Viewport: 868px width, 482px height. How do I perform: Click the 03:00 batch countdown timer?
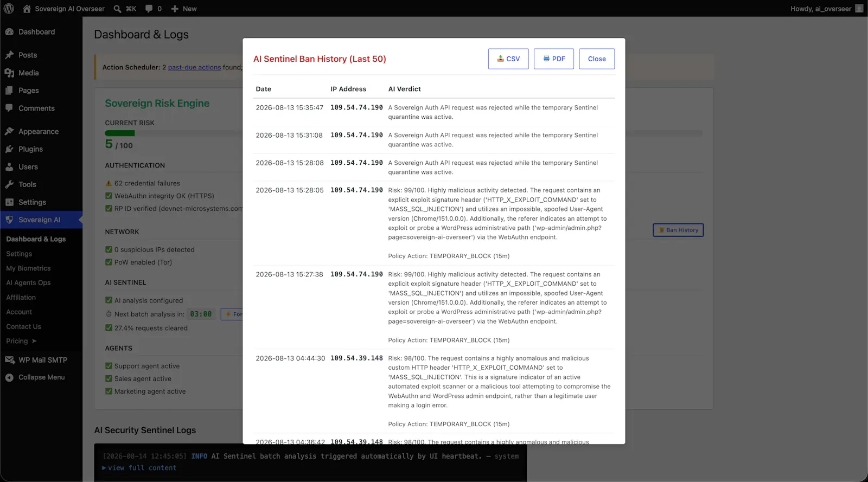tap(201, 314)
